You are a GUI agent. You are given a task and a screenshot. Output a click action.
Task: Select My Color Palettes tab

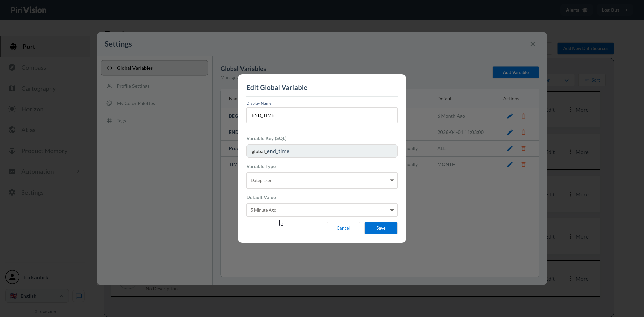(x=154, y=103)
